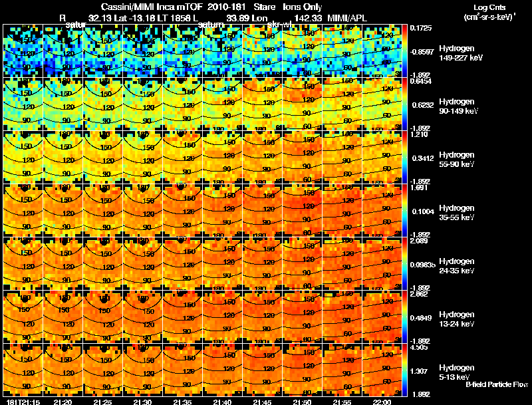
Task: Open the 35-55 keV image panel at 22:00
Action: tap(382, 211)
